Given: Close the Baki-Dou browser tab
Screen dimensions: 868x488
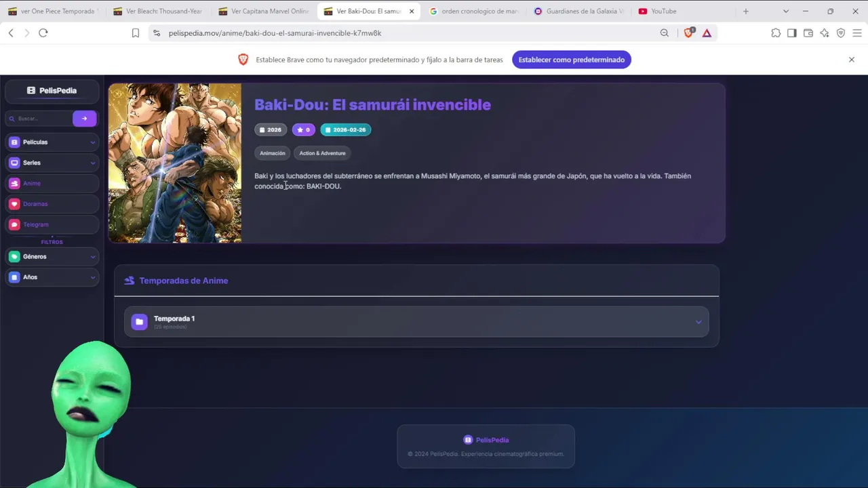Looking at the screenshot, I should pyautogui.click(x=411, y=11).
